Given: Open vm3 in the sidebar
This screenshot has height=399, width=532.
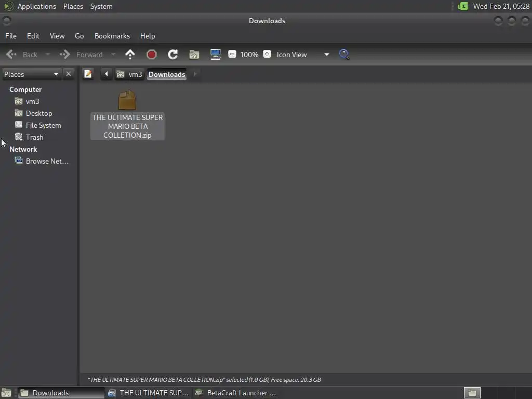Looking at the screenshot, I should 32,101.
